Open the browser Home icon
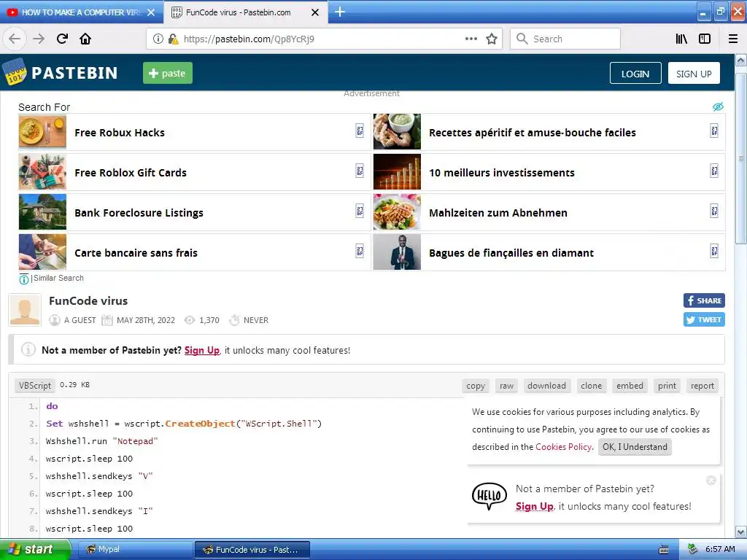This screenshot has width=747, height=560. pos(85,39)
